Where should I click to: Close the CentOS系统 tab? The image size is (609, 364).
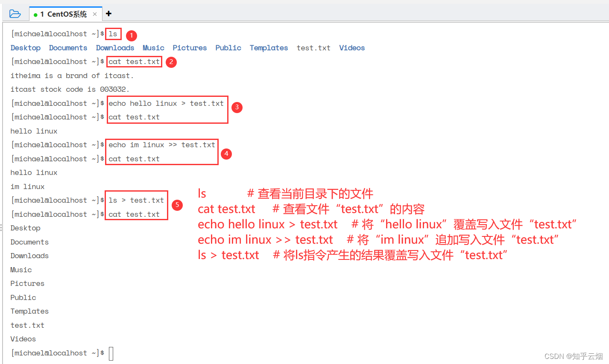[95, 14]
